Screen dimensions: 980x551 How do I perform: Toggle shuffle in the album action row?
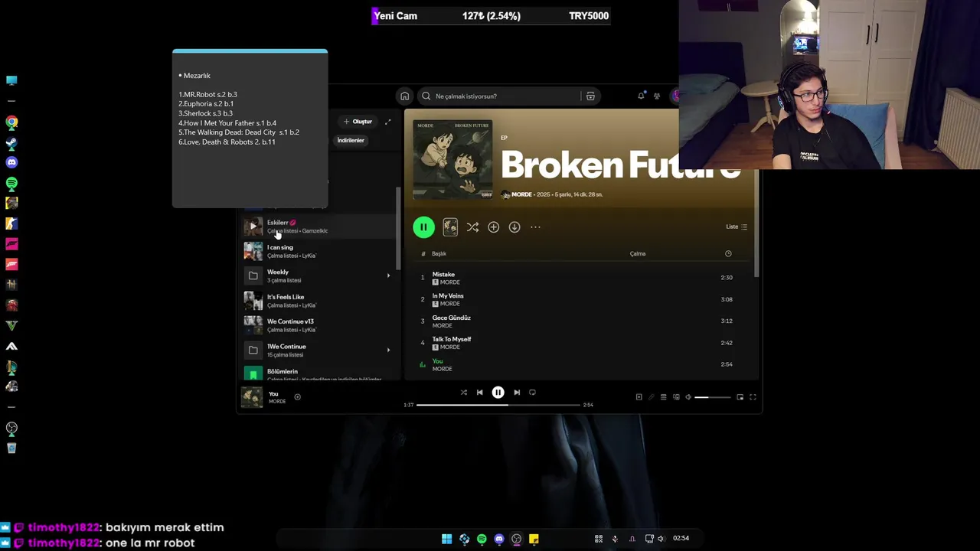pos(472,227)
